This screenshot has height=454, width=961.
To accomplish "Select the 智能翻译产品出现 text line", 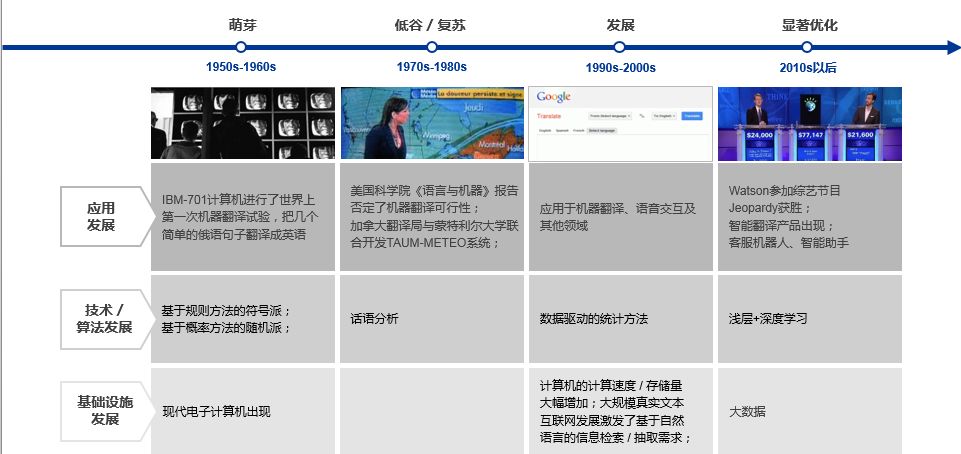I will click(781, 225).
